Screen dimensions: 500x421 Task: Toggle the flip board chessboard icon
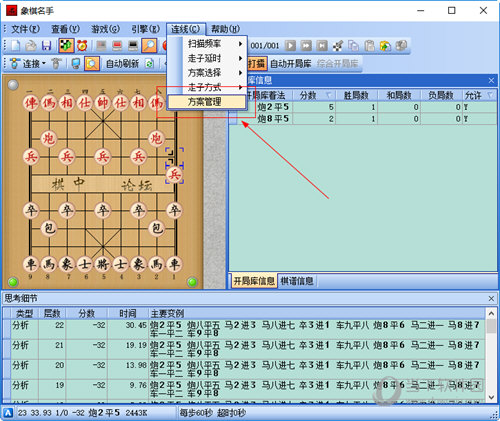66,46
